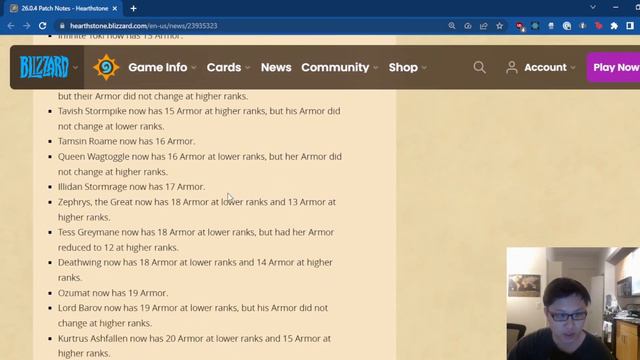Viewport: 640px width, 360px height.
Task: Go forward in browser history
Action: click(27, 26)
